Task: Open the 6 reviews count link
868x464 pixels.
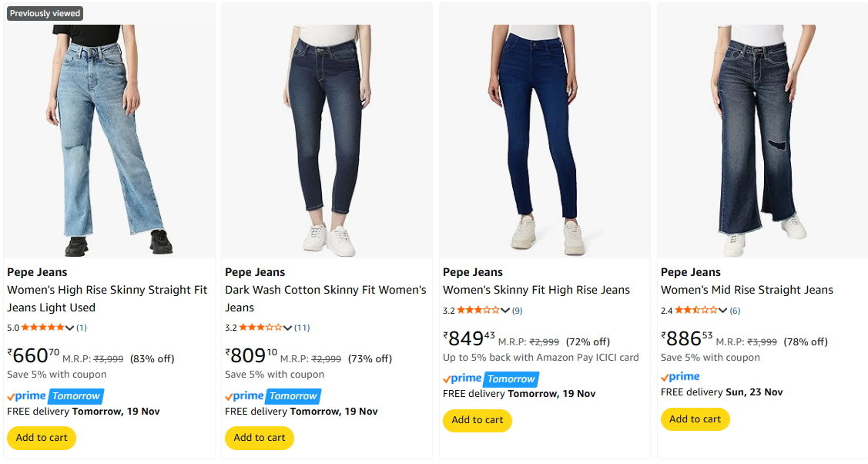Action: (735, 311)
